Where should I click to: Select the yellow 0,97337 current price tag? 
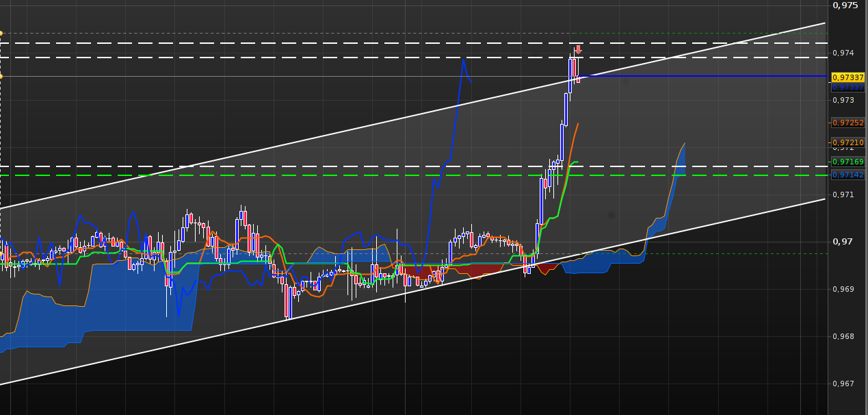[848, 77]
